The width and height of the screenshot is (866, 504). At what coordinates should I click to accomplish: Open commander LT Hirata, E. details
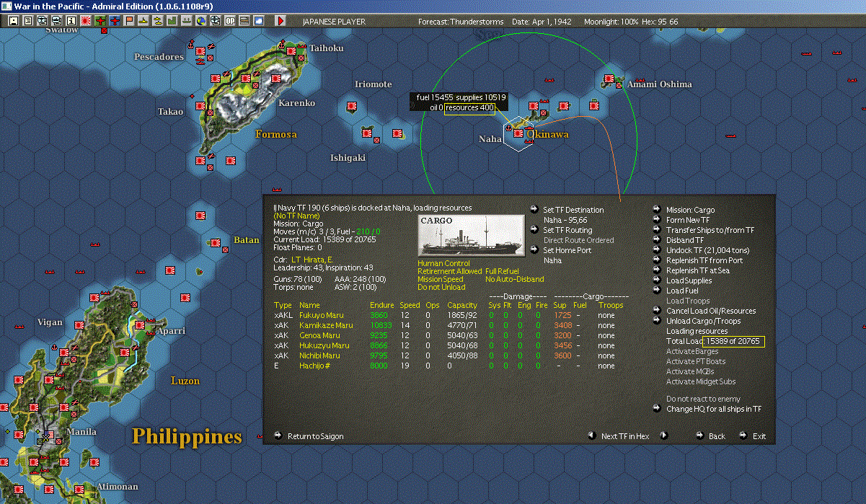pyautogui.click(x=312, y=260)
